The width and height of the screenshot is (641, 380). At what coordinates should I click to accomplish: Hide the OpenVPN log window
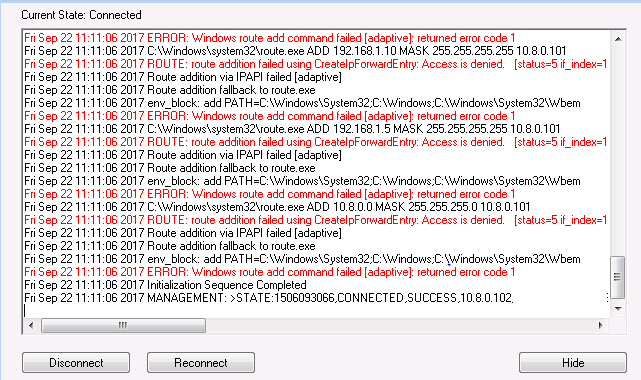tap(573, 362)
